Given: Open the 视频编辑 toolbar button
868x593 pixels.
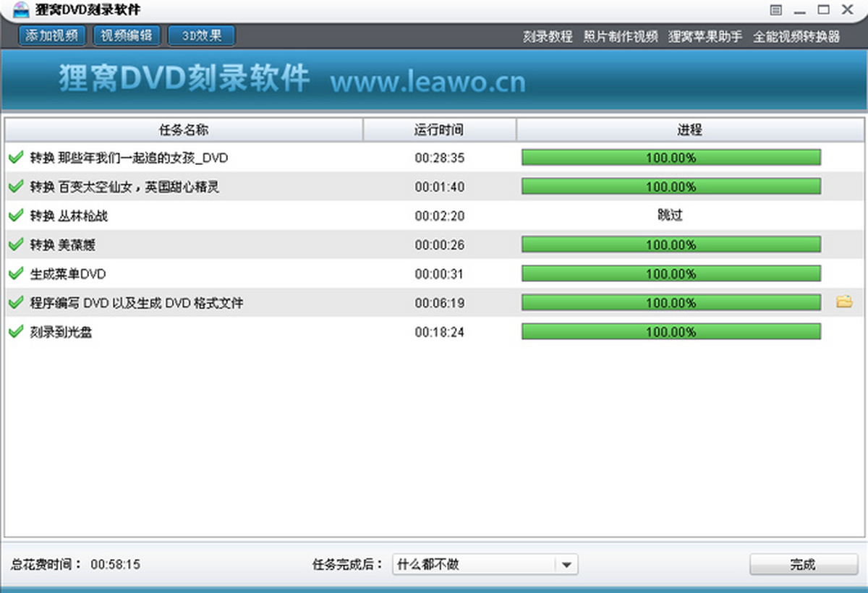Looking at the screenshot, I should 127,35.
